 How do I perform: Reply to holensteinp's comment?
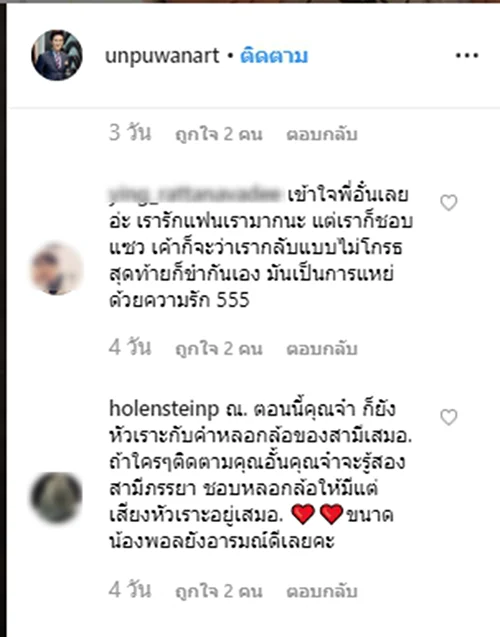[x=322, y=591]
